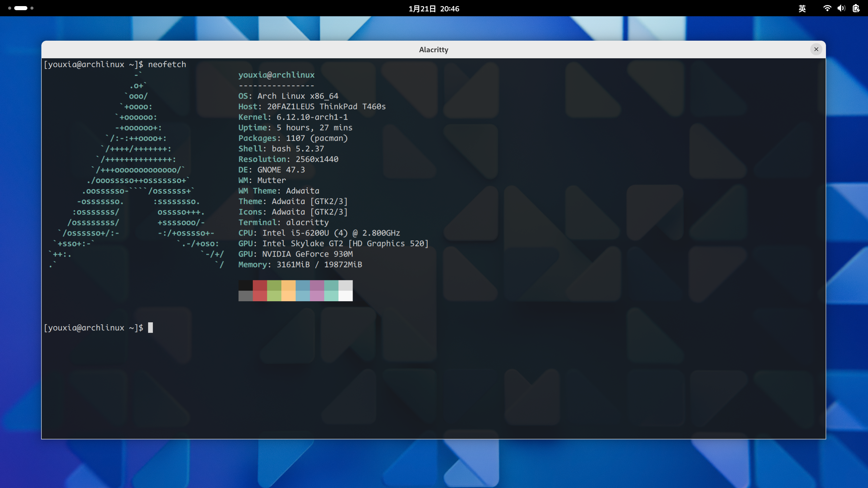
Task: Click the battery status icon
Action: pos(856,8)
